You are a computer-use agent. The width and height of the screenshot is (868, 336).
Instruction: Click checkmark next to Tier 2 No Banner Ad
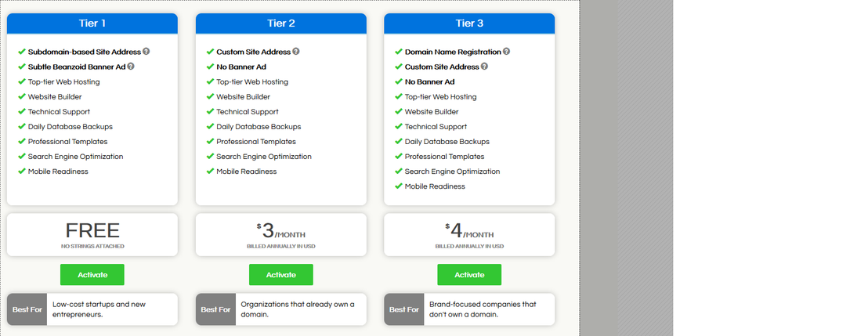(x=210, y=67)
